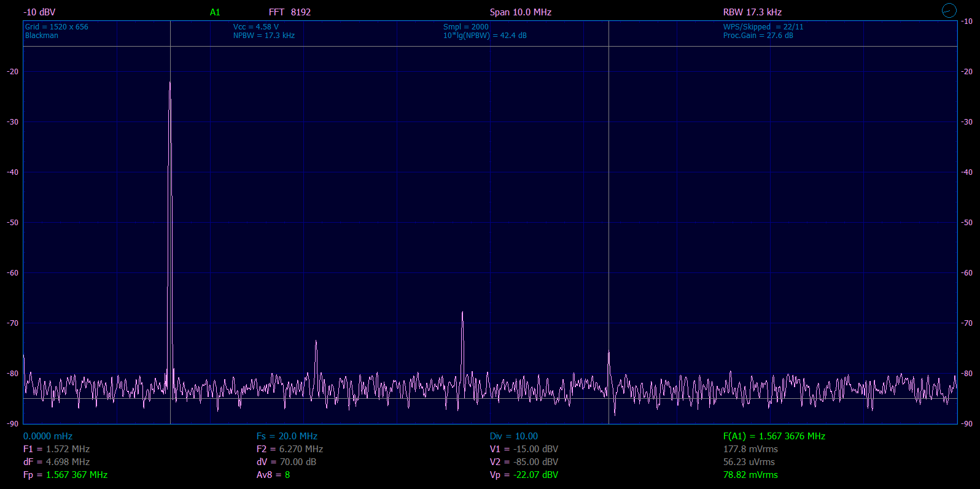The height and width of the screenshot is (489, 980).
Task: Click the tip of the main spectral peak
Action: click(x=170, y=83)
